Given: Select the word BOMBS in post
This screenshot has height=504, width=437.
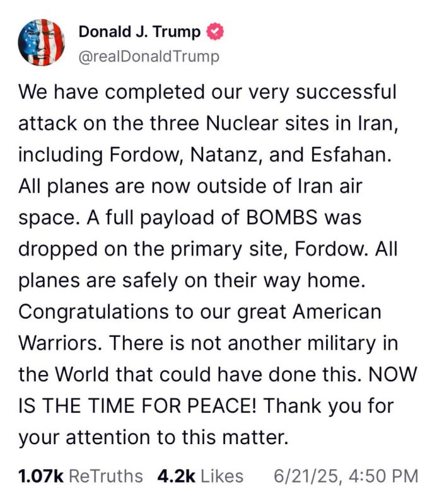Looking at the screenshot, I should (x=282, y=217).
